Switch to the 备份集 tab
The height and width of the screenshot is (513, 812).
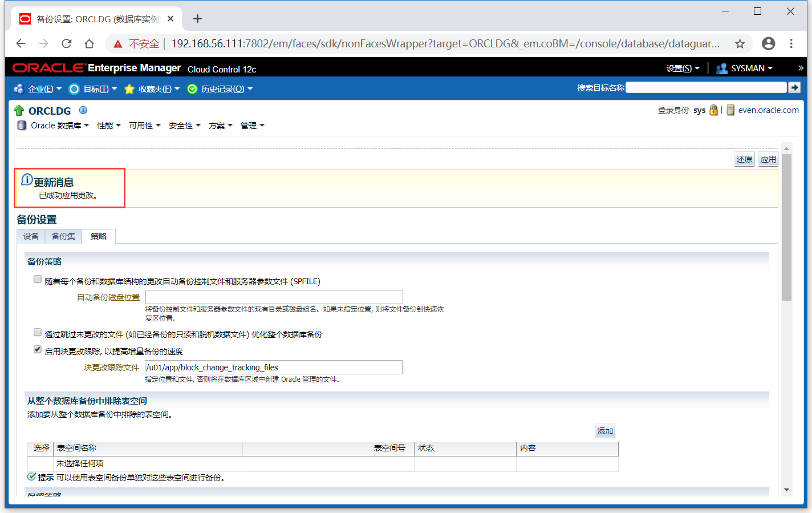[63, 236]
